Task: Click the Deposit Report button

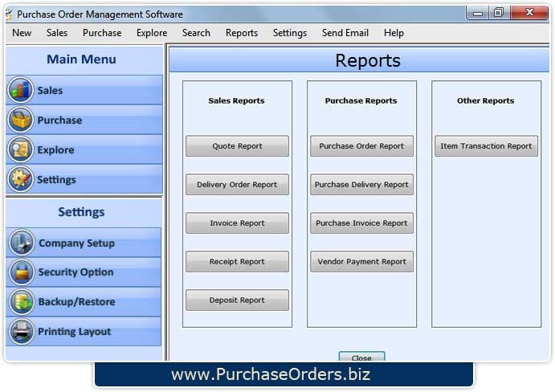Action: (x=237, y=300)
